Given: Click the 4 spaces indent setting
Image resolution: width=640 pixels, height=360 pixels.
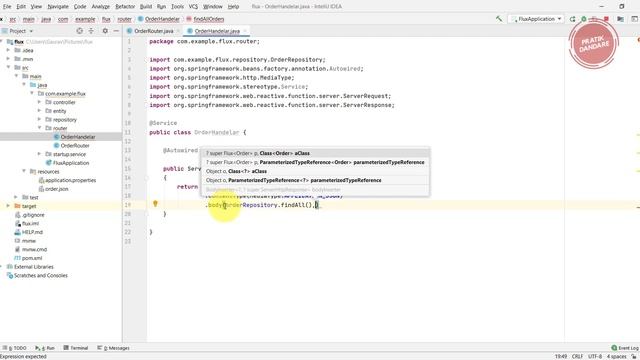Looking at the screenshot, I should pyautogui.click(x=617, y=356).
